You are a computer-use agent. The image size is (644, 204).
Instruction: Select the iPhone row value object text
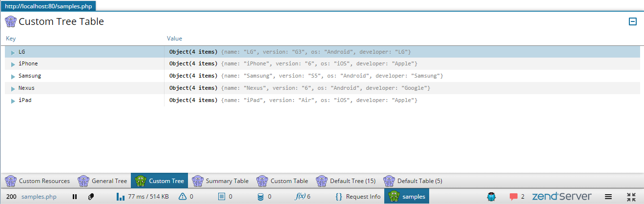[x=293, y=64]
